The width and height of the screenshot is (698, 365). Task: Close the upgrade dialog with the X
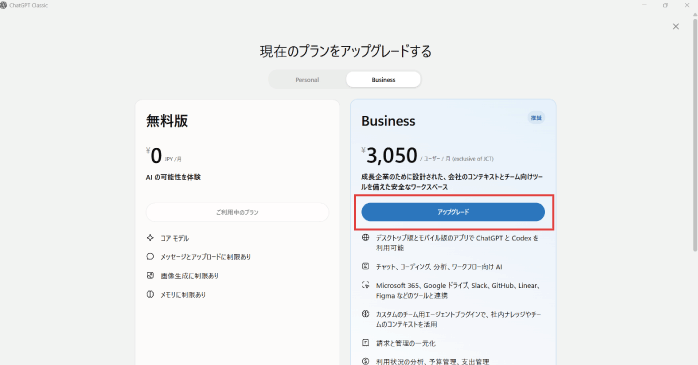pyautogui.click(x=676, y=27)
